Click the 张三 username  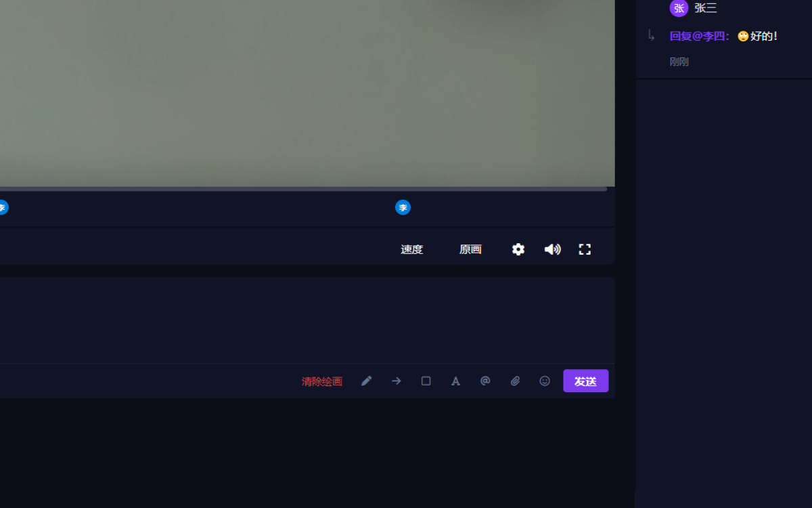[x=706, y=8]
